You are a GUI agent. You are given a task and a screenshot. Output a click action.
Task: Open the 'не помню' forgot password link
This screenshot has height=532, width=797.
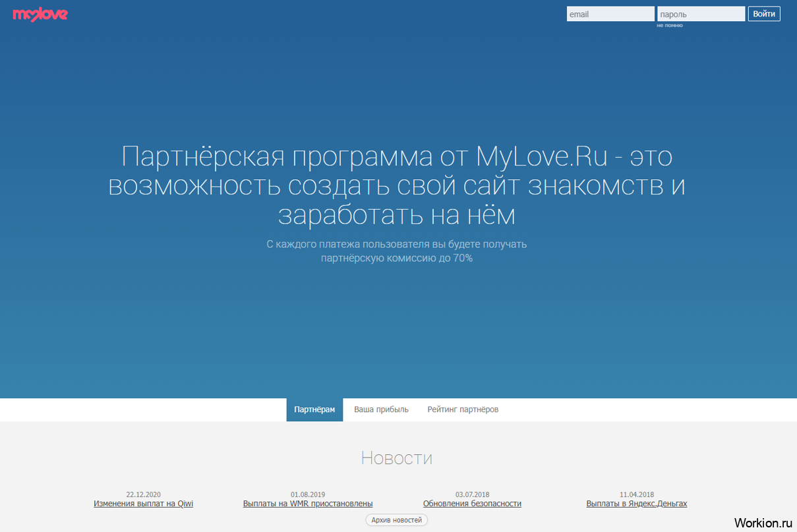670,26
